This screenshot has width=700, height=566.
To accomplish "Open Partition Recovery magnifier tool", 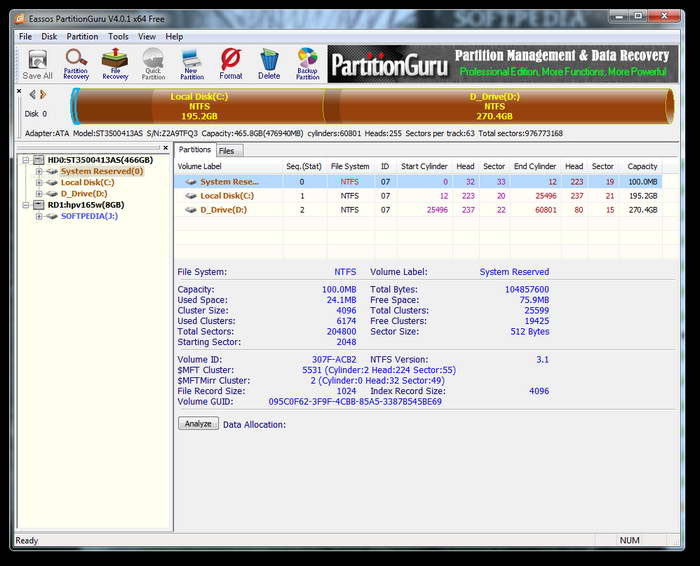I will [x=76, y=64].
